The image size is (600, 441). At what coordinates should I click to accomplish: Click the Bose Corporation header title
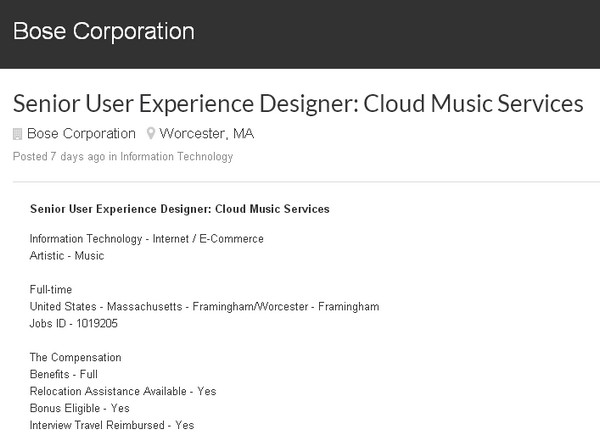click(x=104, y=31)
